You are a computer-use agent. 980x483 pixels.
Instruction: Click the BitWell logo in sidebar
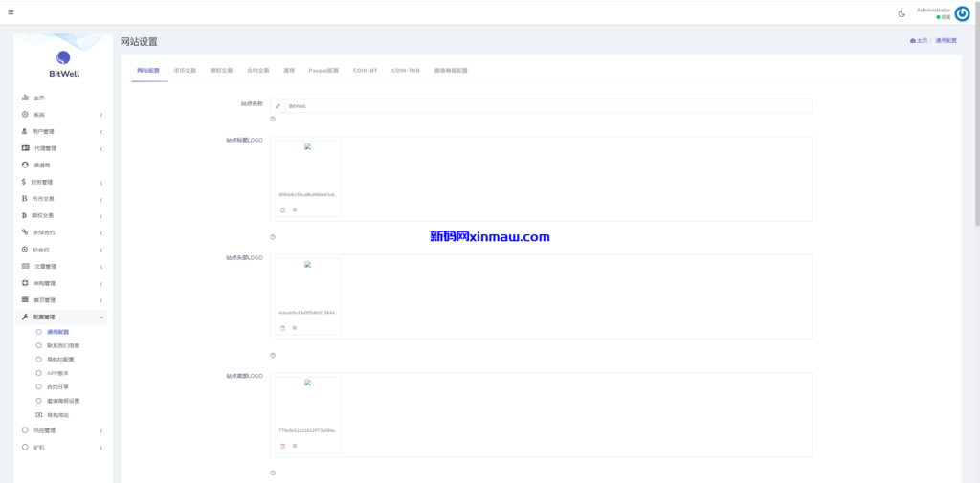[x=63, y=63]
